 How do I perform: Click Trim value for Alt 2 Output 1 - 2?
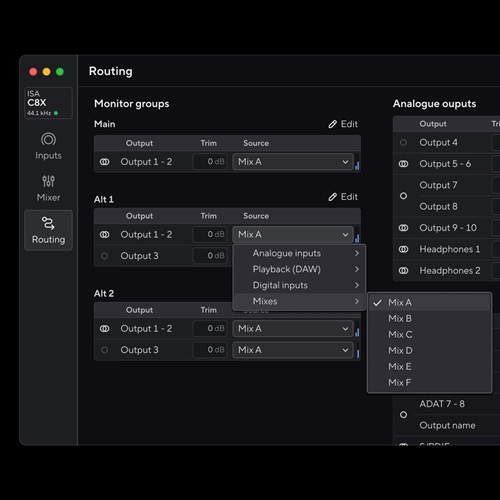point(210,329)
